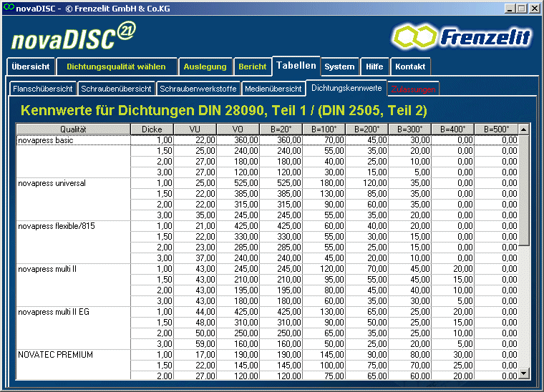This screenshot has width=544, height=392.
Task: Switch to the Schraubenwerkstoffe sub-tab
Action: pyautogui.click(x=198, y=89)
